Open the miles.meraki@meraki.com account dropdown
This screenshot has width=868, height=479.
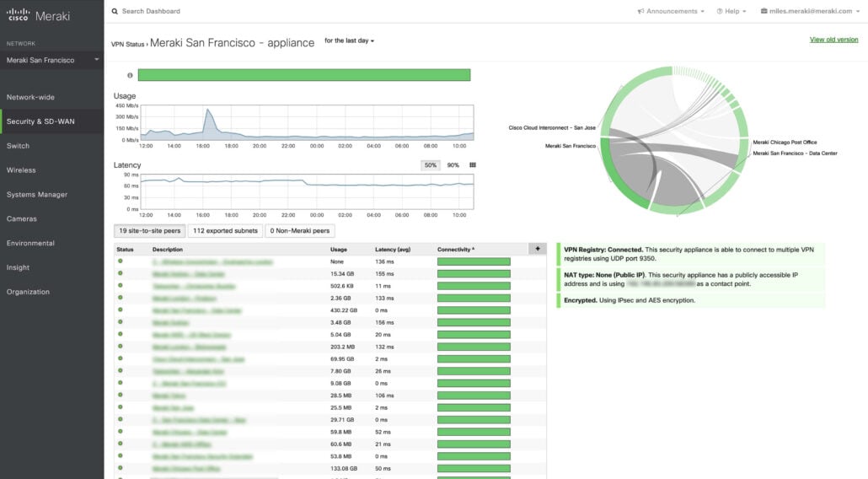810,11
